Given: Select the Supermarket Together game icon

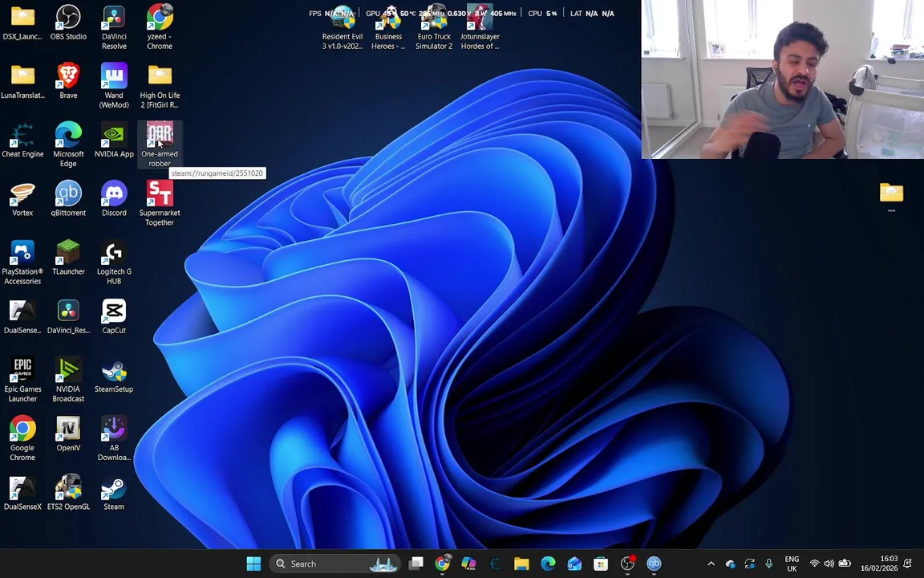Looking at the screenshot, I should (x=160, y=203).
